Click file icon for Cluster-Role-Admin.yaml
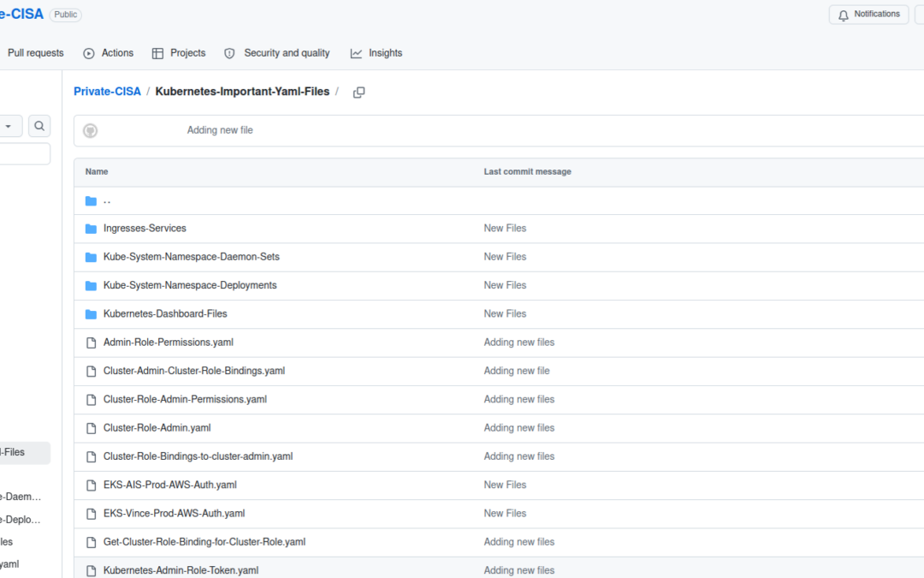 pos(91,428)
